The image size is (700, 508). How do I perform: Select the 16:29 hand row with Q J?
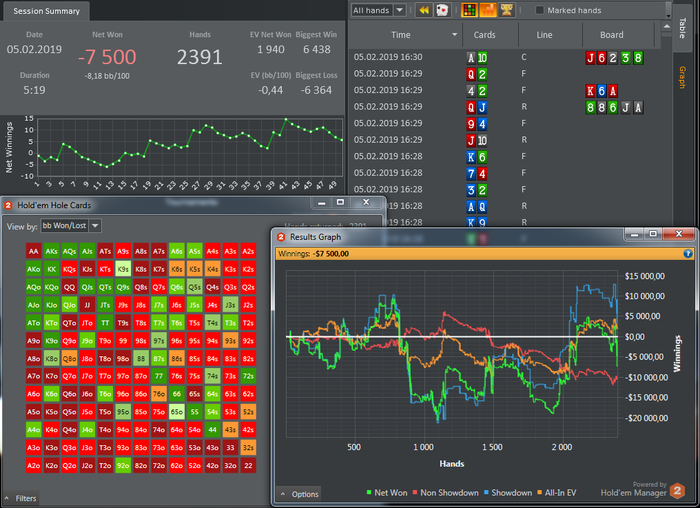click(x=504, y=107)
